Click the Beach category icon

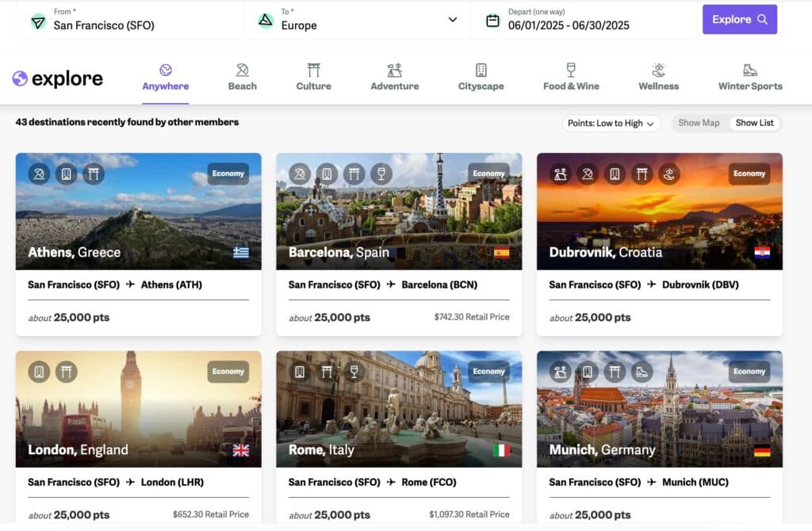point(242,71)
